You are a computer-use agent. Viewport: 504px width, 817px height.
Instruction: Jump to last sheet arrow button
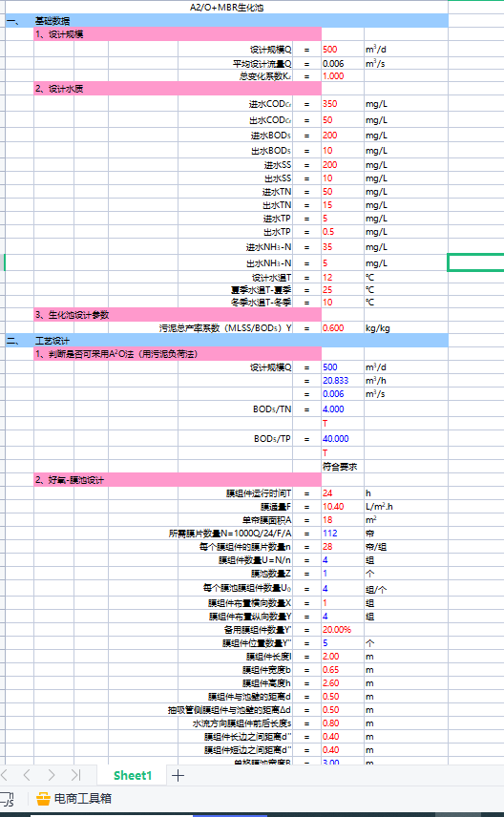click(x=75, y=775)
